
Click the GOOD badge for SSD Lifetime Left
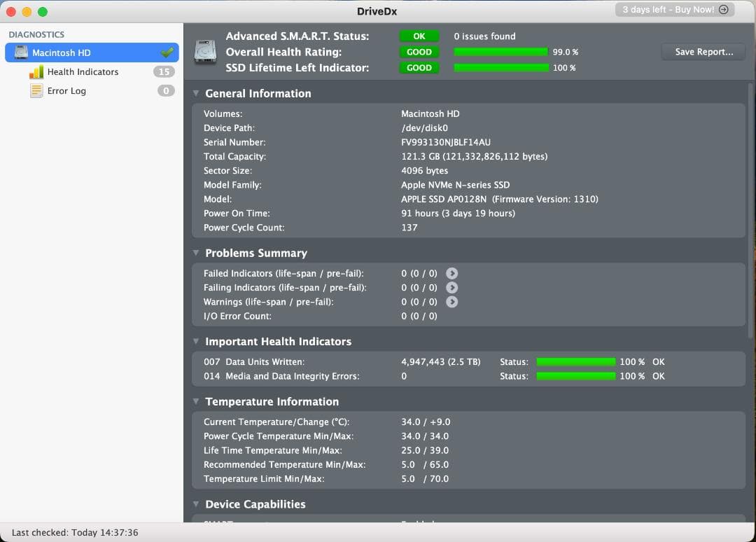[419, 67]
